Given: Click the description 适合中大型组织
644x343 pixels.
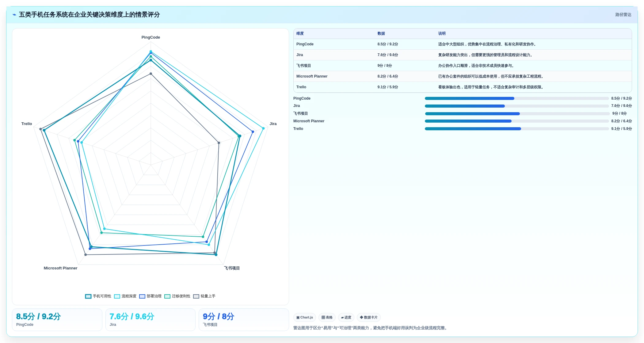Looking at the screenshot, I should tap(488, 44).
